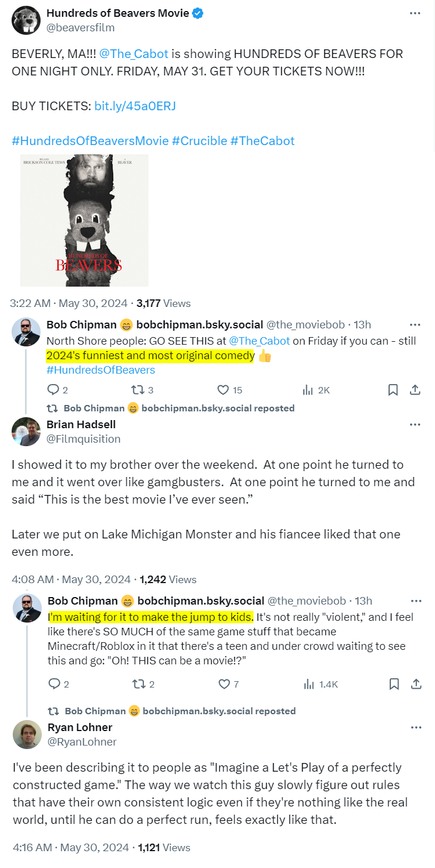Open the bit.ly/45a0ERJ ticket link
435x868 pixels.
(135, 106)
